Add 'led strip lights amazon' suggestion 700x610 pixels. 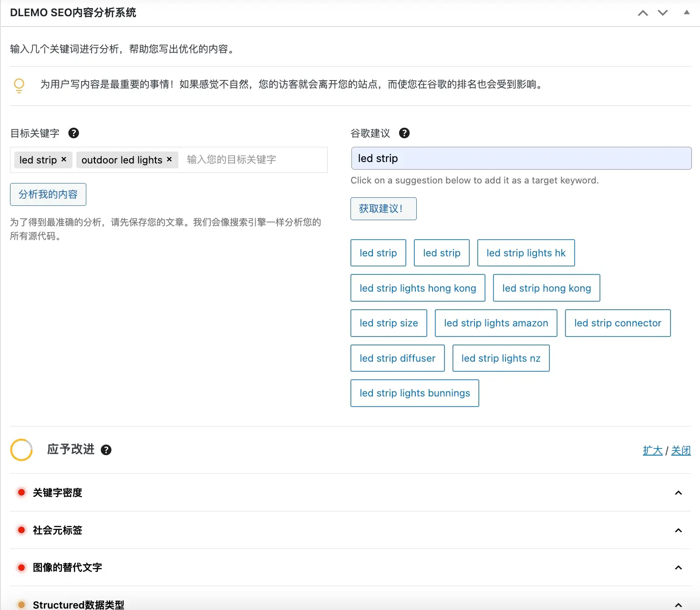coord(496,323)
